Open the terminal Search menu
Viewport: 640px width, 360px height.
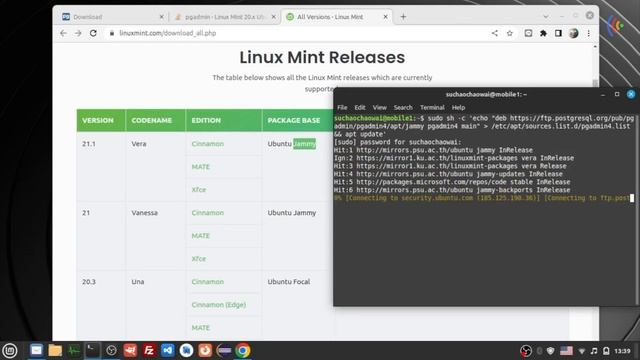403,107
